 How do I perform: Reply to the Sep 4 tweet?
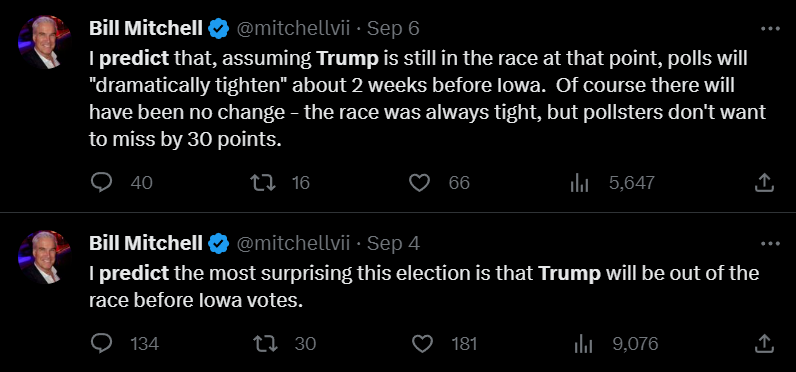[x=101, y=344]
